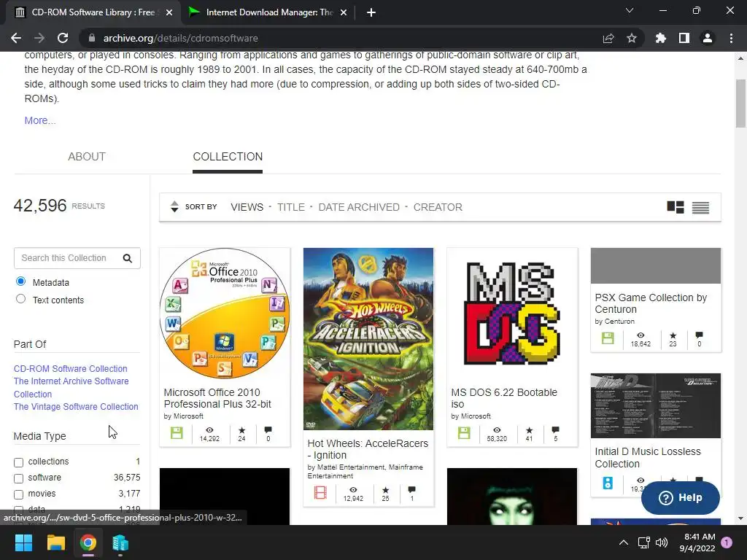The image size is (747, 560).
Task: Click floppy software icon on Microsoft Office card
Action: click(x=177, y=433)
